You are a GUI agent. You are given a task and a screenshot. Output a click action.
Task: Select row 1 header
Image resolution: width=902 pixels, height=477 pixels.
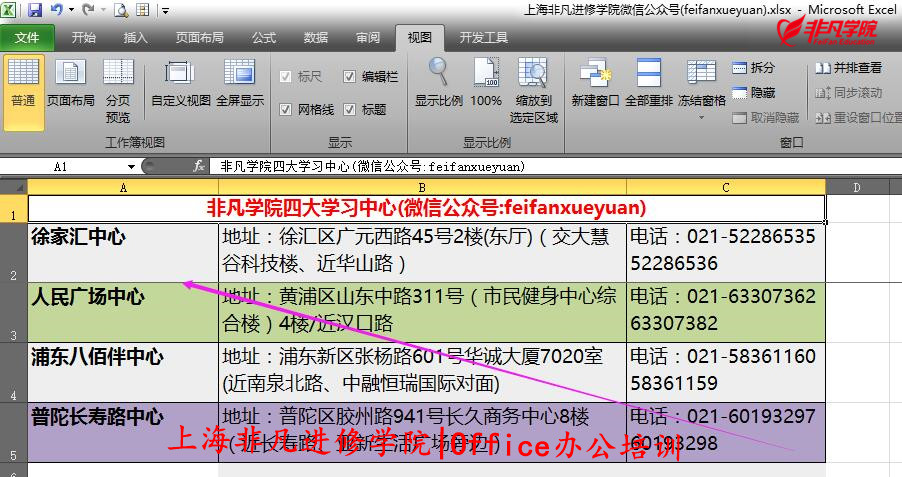[14, 209]
